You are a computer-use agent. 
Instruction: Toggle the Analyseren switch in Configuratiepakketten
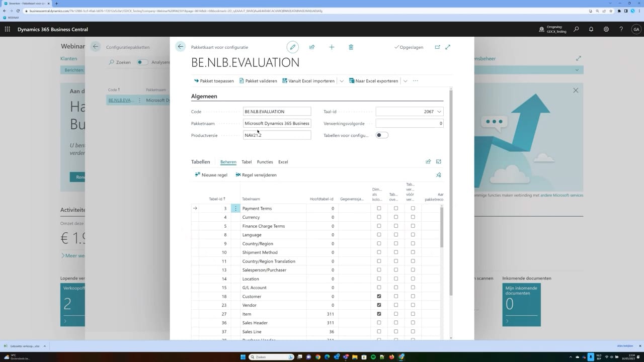142,62
